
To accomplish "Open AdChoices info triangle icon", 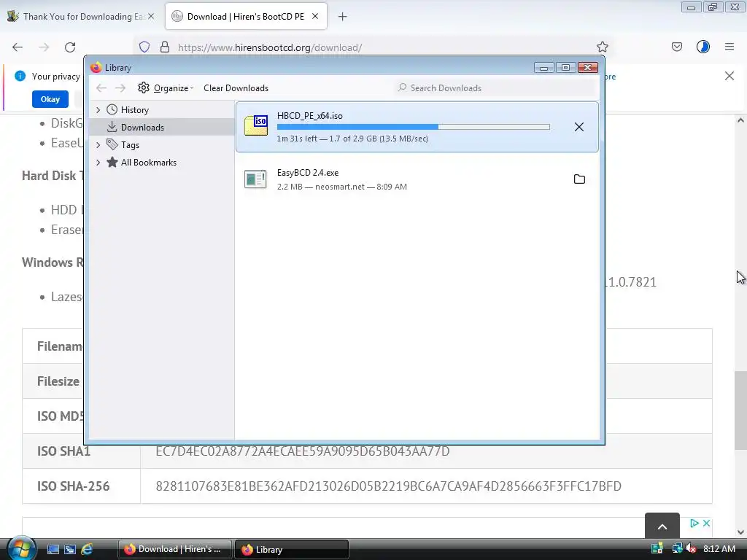I will click(694, 523).
